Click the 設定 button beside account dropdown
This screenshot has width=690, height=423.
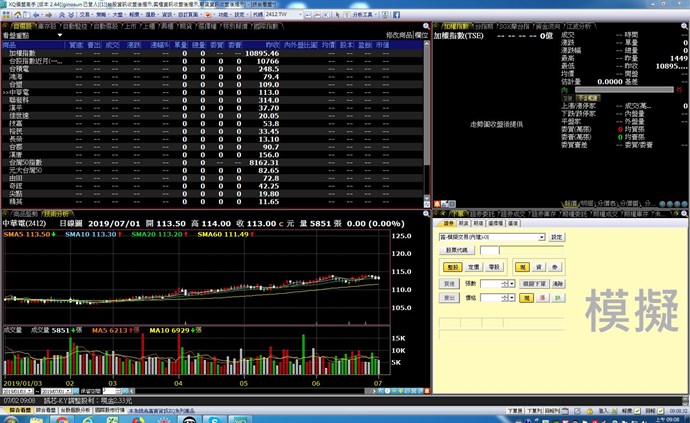tap(557, 237)
